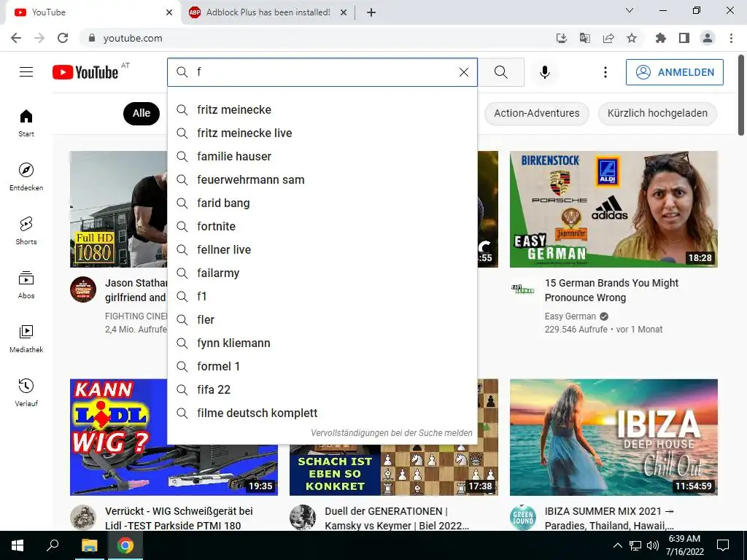Focus the YouTube search input field
Image resolution: width=747 pixels, height=560 pixels.
click(324, 72)
